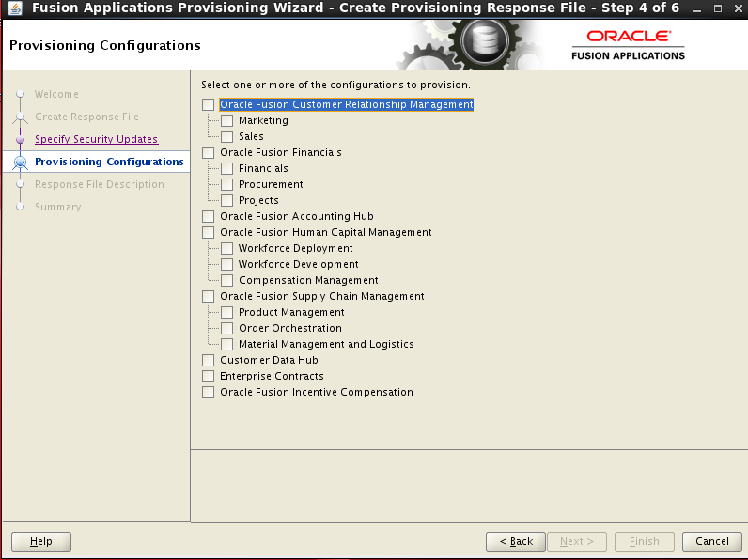Open the Specify Security Updates step link
Image resolution: width=748 pixels, height=560 pixels.
(x=97, y=139)
